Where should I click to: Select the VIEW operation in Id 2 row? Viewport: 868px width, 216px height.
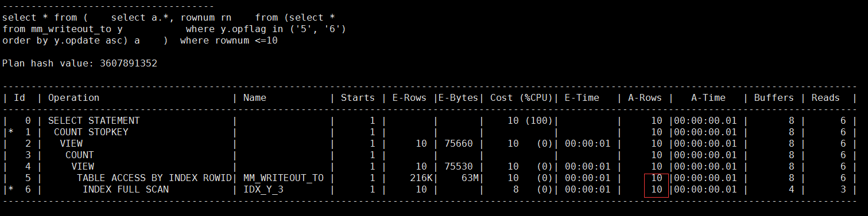coord(71,144)
